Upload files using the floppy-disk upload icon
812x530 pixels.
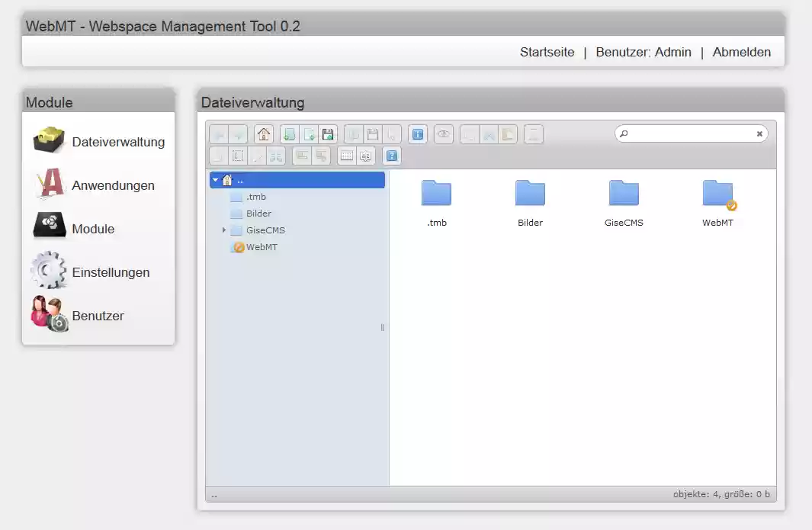click(x=328, y=135)
